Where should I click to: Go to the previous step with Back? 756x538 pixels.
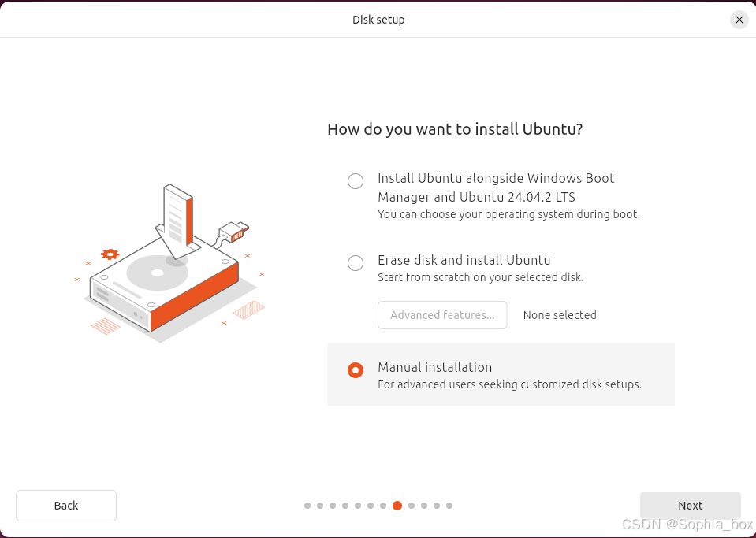66,506
